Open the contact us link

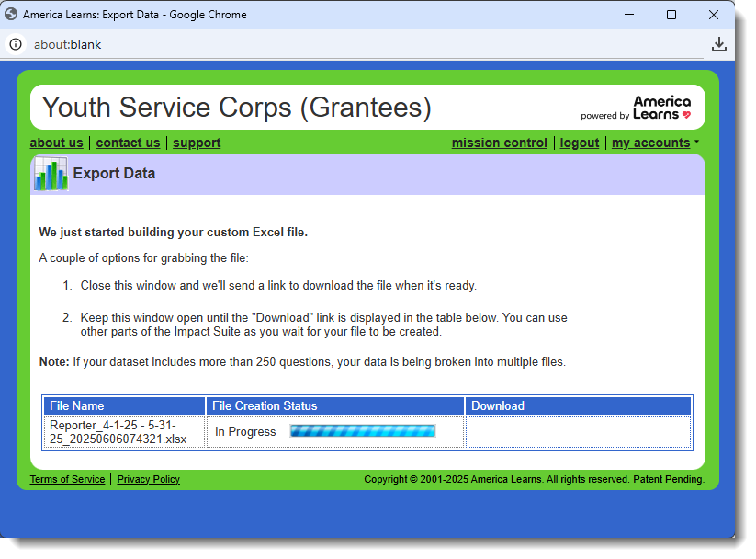(128, 143)
